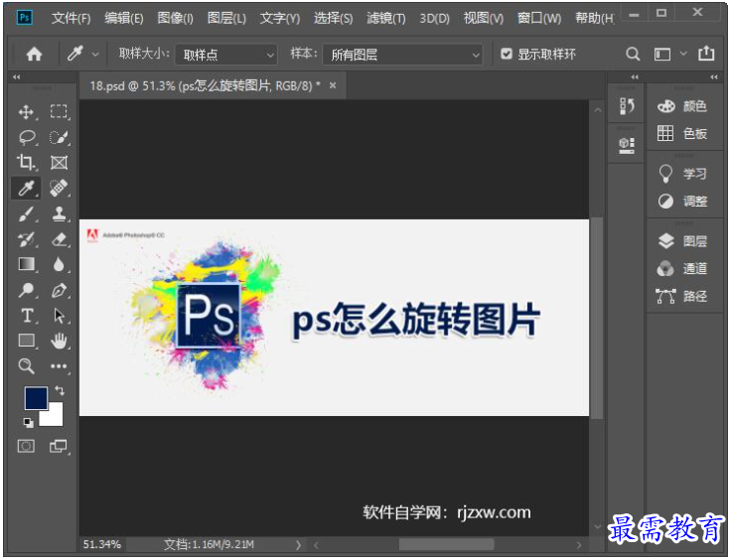Open the 图层(L) menu

[x=226, y=18]
